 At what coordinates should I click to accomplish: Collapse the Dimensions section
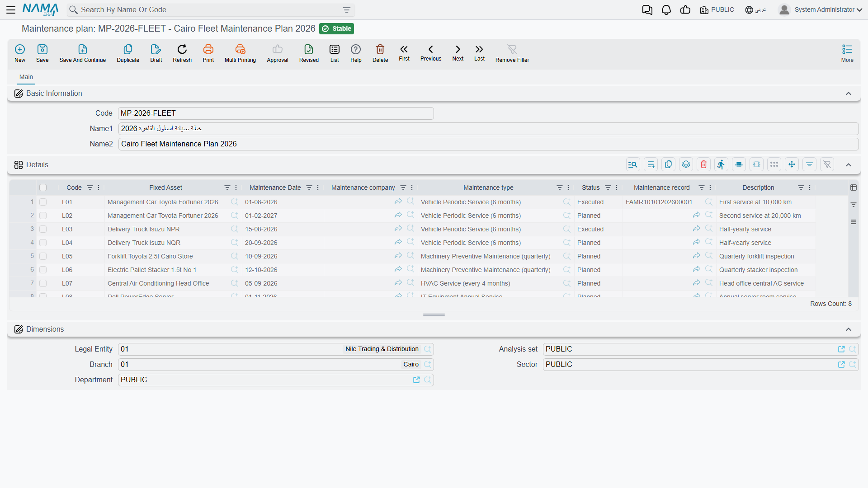point(849,329)
